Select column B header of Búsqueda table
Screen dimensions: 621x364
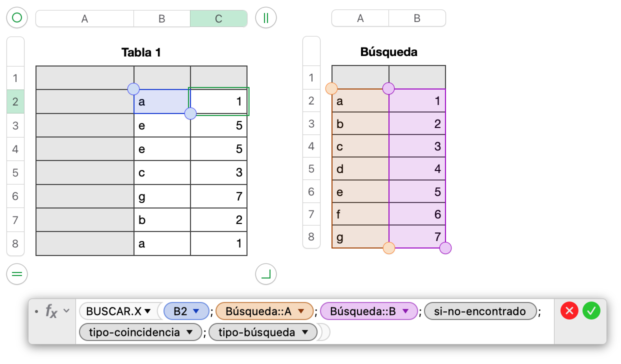click(x=417, y=18)
